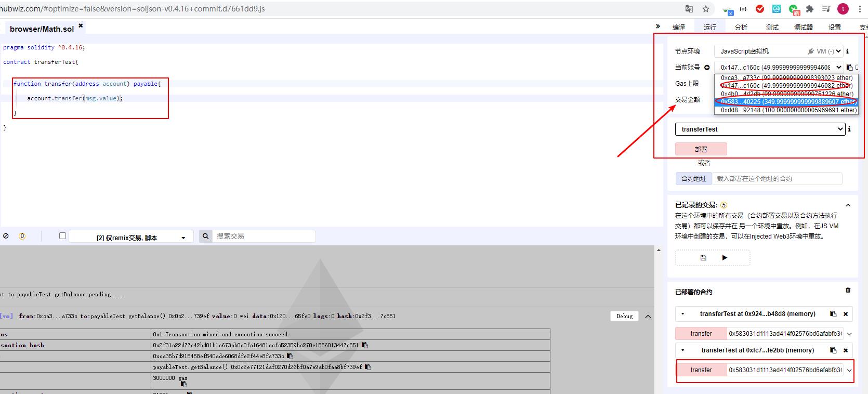The width and height of the screenshot is (868, 394).
Task: Select account 0xca3...a733c from list
Action: point(786,78)
